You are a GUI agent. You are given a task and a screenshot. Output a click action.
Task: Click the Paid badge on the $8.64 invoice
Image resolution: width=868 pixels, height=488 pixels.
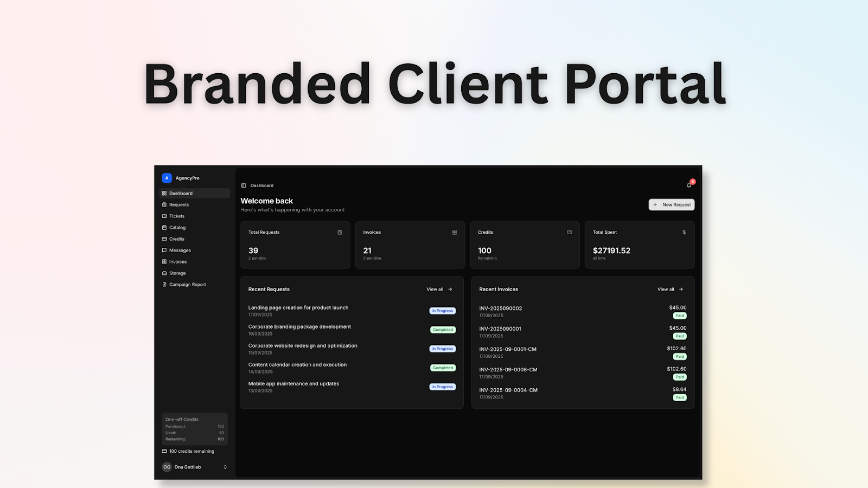[680, 397]
